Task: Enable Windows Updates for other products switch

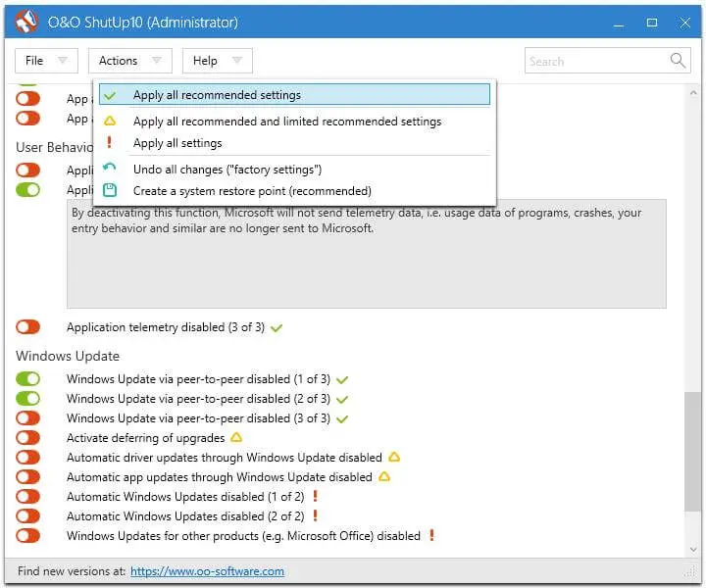Action: tap(27, 536)
